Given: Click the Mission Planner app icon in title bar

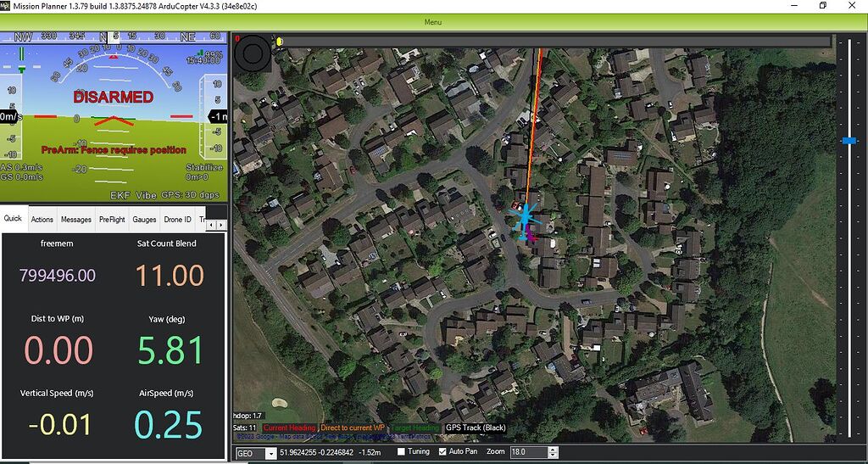Looking at the screenshot, I should [x=7, y=6].
